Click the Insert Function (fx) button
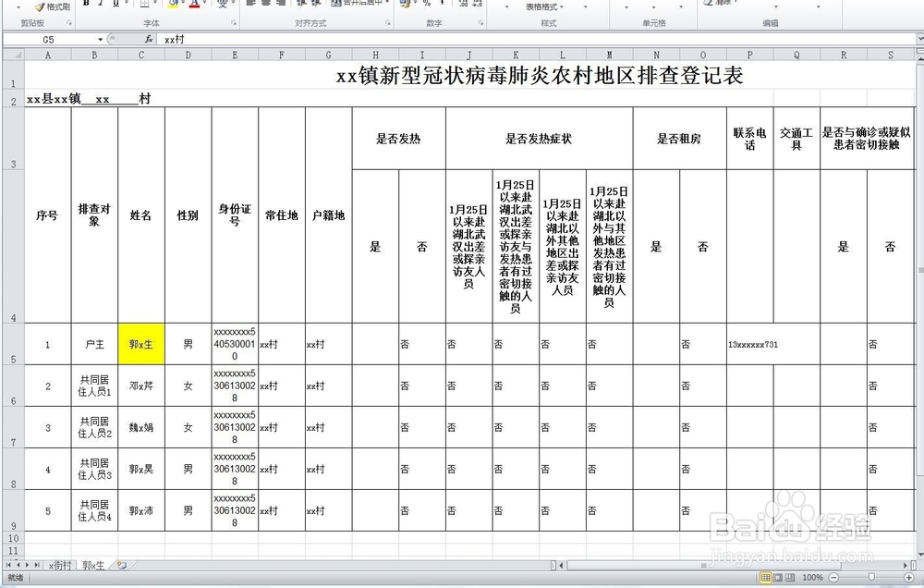924x588 pixels. [148, 40]
